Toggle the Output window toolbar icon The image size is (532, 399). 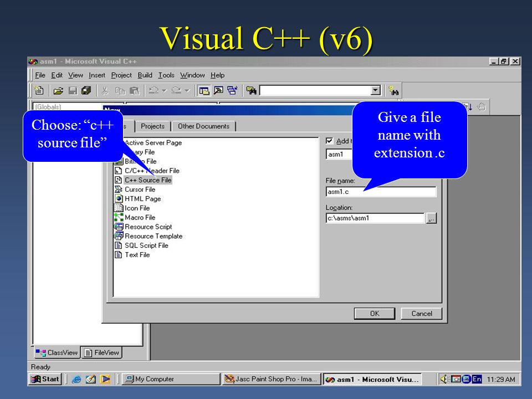[x=218, y=90]
